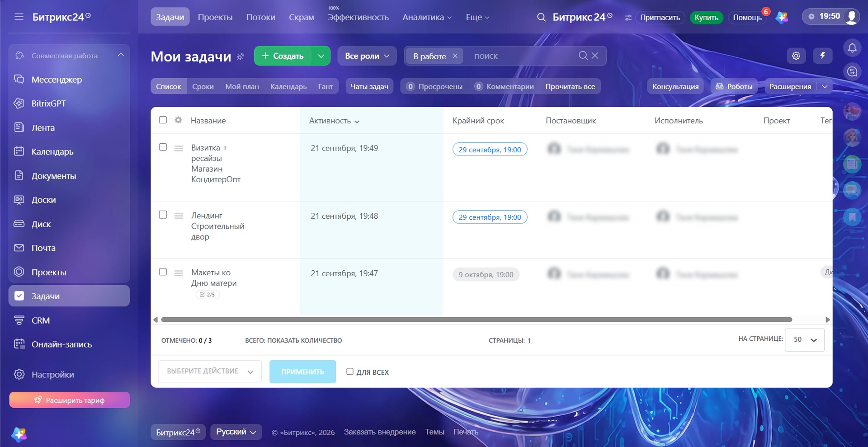This screenshot has height=447, width=868.
Task: Open the colorful AI assistant icon in the header
Action: pyautogui.click(x=782, y=18)
